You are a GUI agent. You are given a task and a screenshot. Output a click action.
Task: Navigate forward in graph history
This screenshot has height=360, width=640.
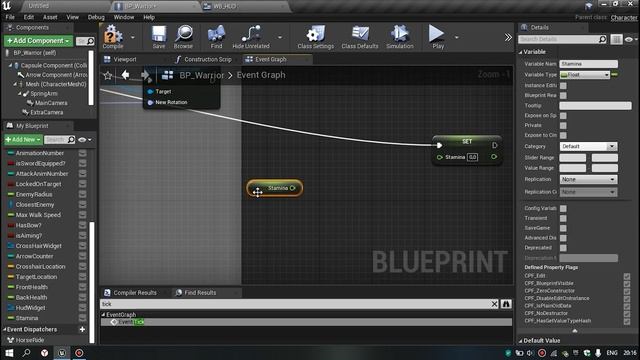click(x=145, y=75)
